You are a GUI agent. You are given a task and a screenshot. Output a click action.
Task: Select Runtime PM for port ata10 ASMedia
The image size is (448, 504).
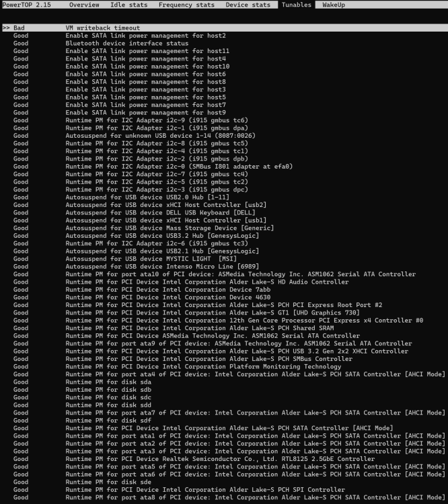(x=215, y=274)
